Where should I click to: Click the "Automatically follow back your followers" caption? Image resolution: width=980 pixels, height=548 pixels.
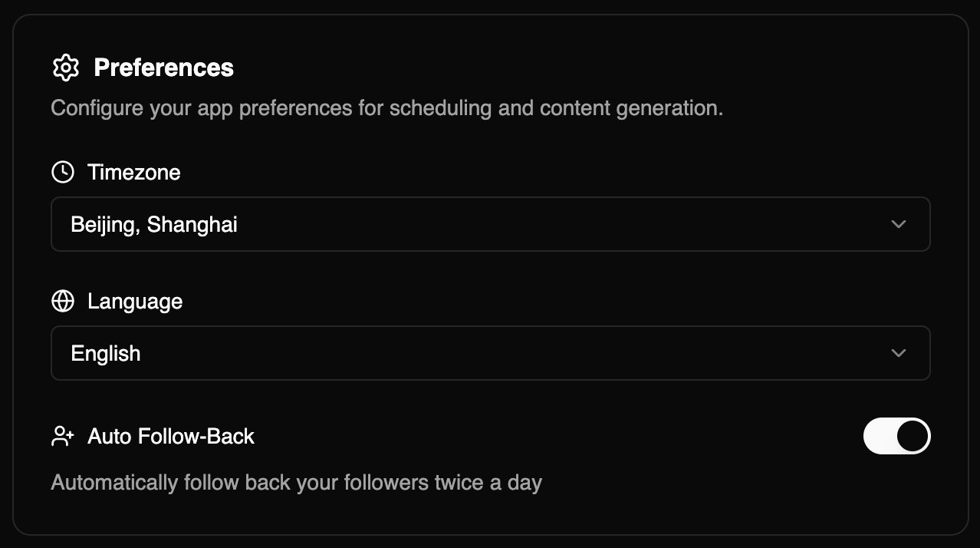pyautogui.click(x=296, y=483)
